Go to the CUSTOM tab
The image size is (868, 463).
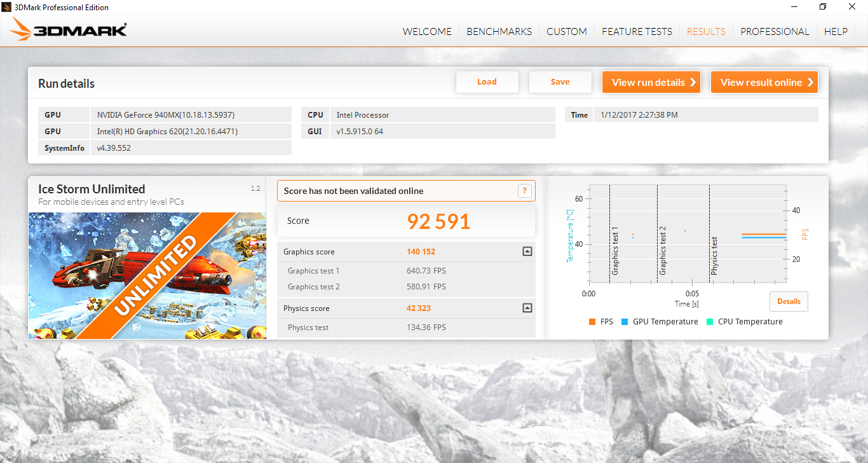coord(567,31)
